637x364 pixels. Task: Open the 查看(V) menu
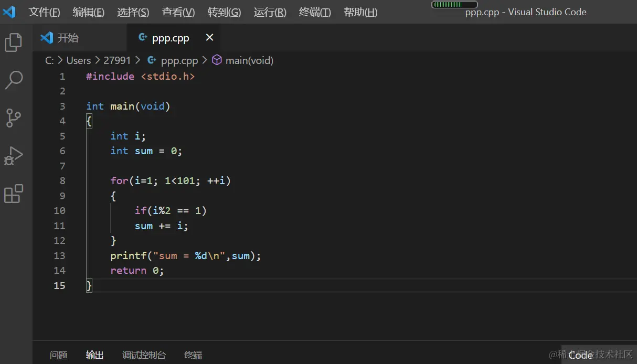tap(178, 12)
